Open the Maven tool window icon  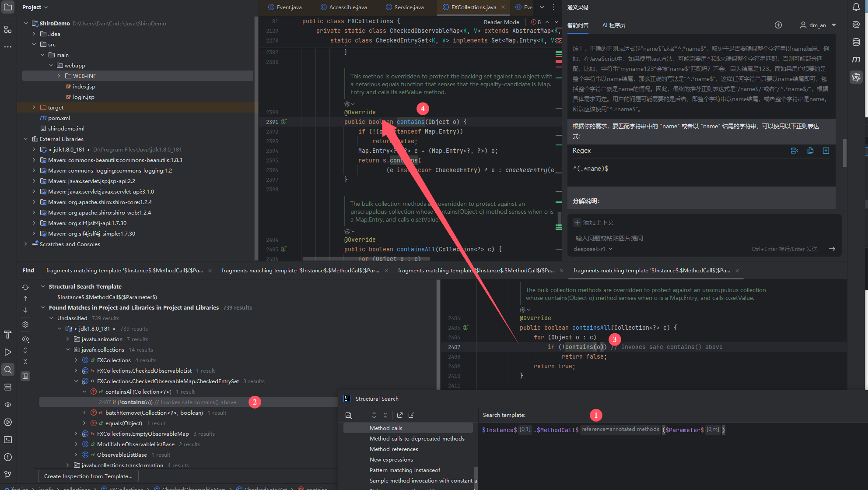pyautogui.click(x=856, y=60)
